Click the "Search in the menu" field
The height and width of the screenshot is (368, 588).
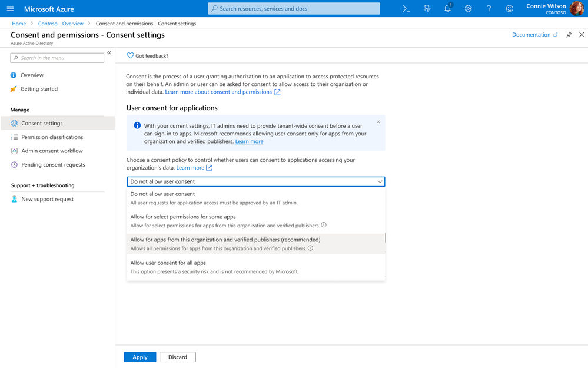(61, 58)
